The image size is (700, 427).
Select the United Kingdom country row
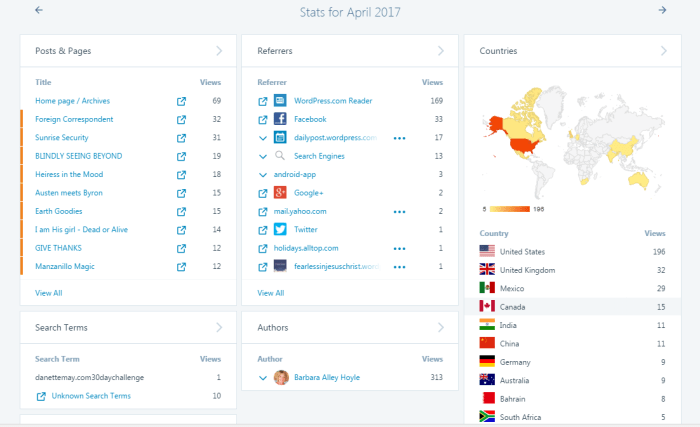[573, 270]
